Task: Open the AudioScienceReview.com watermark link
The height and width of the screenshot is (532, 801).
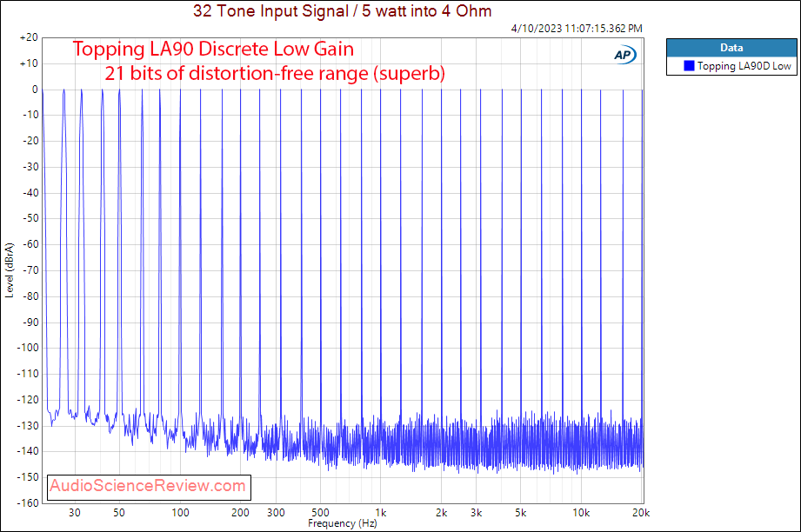Action: 148,486
